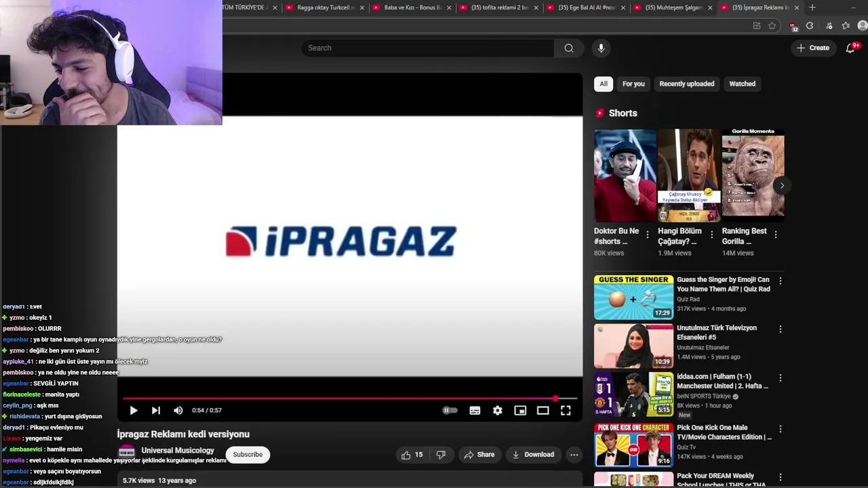Open Hangi Bölüm Çağatay short thumbnail

coord(689,176)
